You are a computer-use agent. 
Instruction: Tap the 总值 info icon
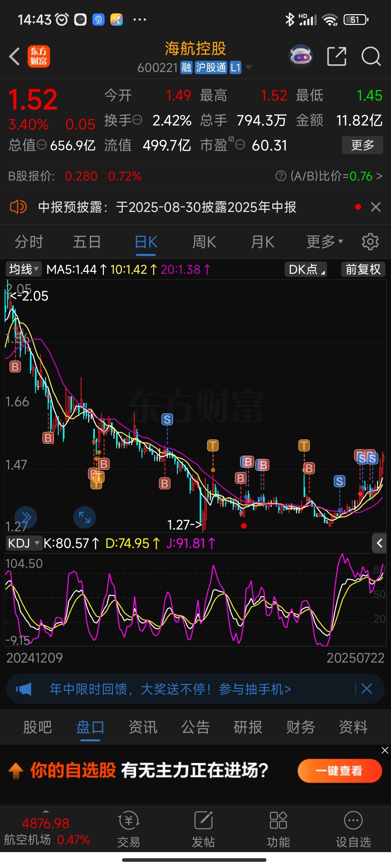[x=42, y=145]
